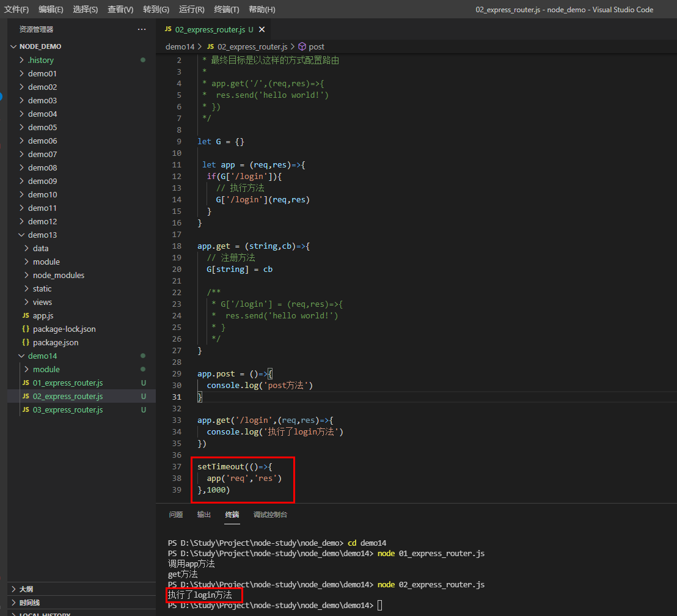Click 02_express_router.js breadcrumb segment
The height and width of the screenshot is (616, 677).
(x=252, y=46)
